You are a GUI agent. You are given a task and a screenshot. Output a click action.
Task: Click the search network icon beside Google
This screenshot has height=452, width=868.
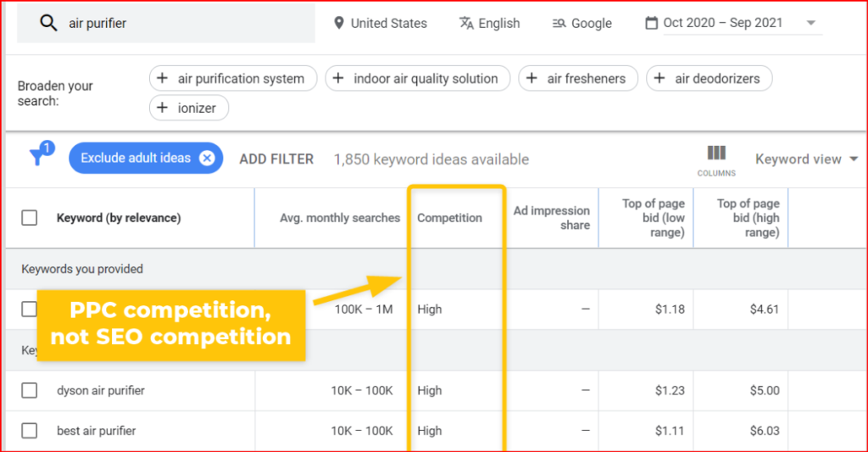[559, 23]
